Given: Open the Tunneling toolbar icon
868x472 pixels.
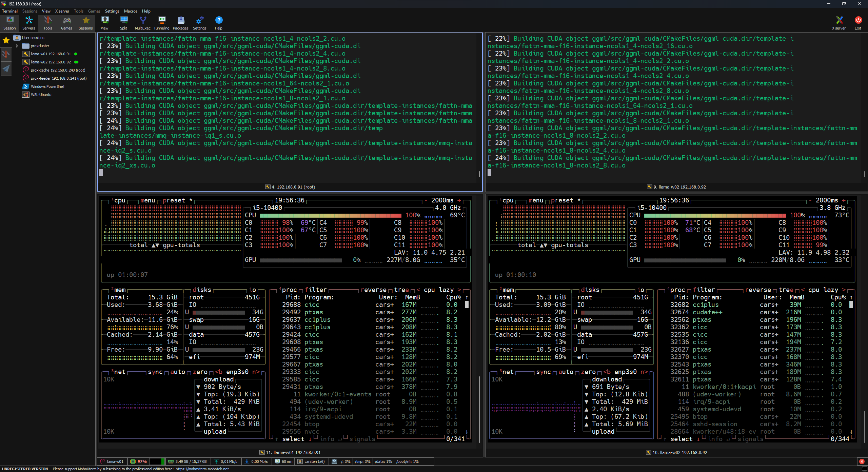Looking at the screenshot, I should (x=162, y=23).
